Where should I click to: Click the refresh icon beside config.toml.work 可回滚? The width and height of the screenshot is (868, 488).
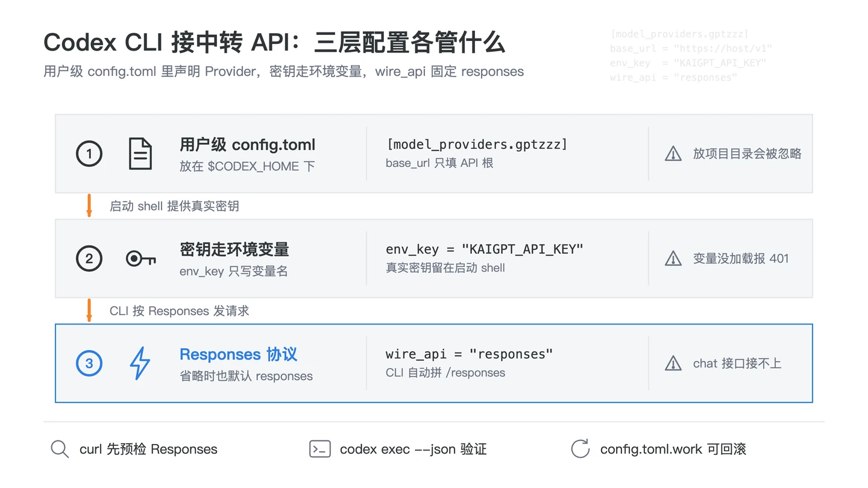click(x=580, y=449)
